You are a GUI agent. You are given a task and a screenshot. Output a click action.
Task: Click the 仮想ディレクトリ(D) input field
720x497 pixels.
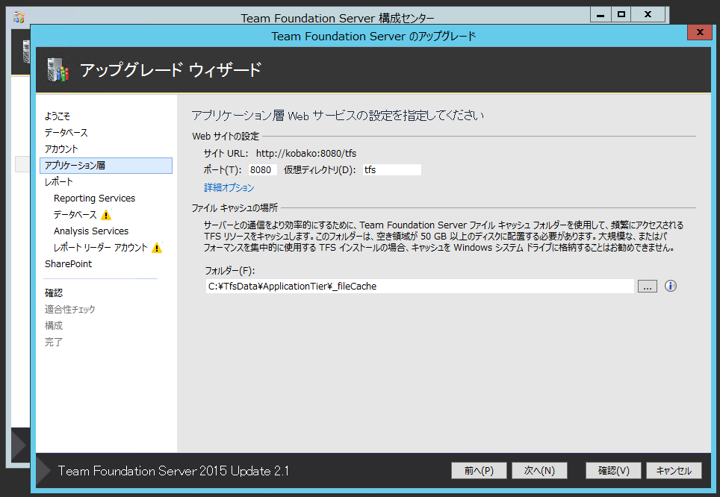click(x=392, y=170)
